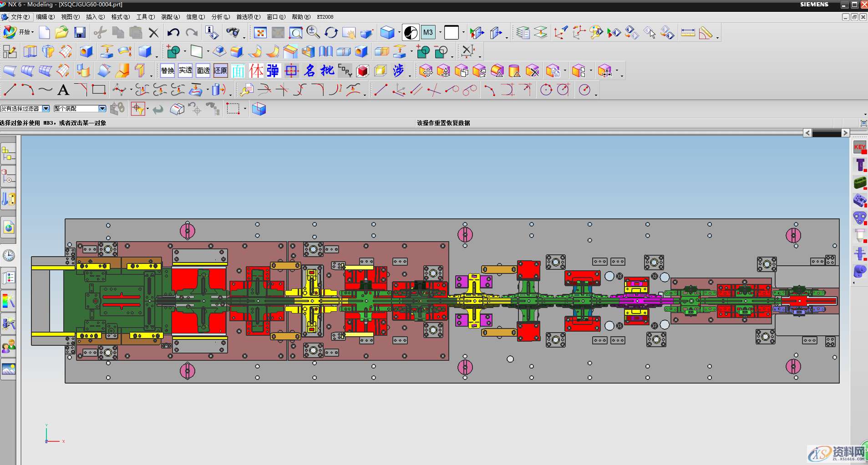Open the 文件 menu

click(20, 17)
